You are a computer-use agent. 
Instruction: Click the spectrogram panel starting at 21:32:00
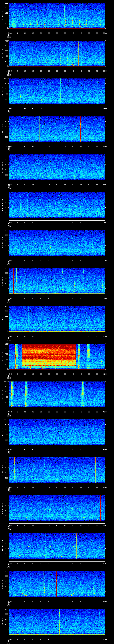tap(57, 53)
